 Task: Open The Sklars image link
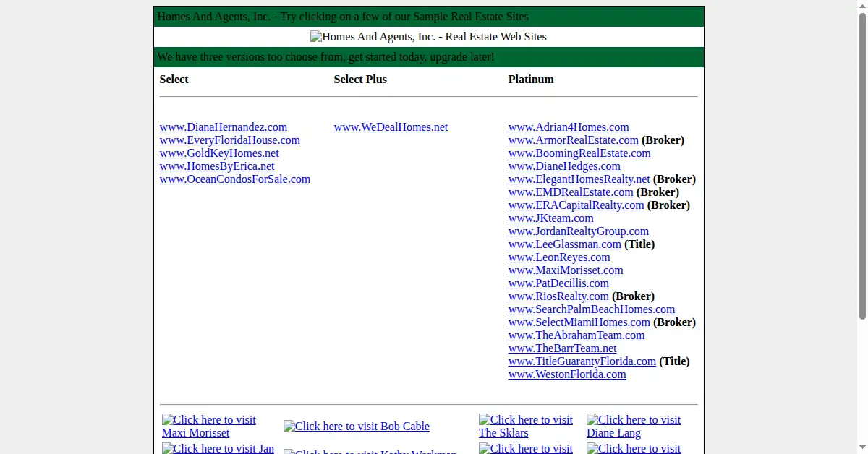click(x=526, y=427)
